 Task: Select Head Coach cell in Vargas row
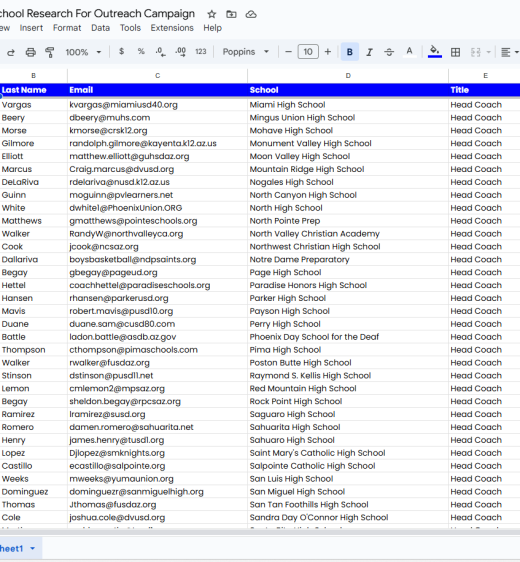coord(485,105)
